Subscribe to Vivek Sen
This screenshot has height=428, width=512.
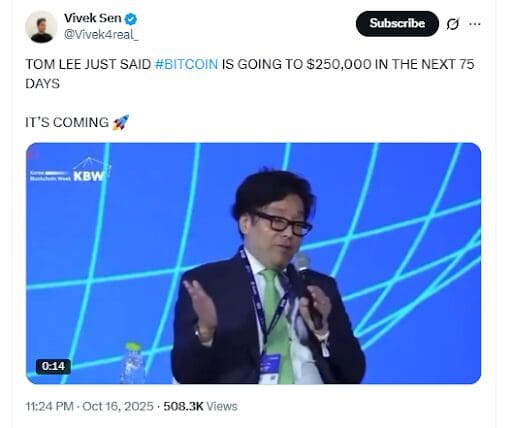(397, 23)
